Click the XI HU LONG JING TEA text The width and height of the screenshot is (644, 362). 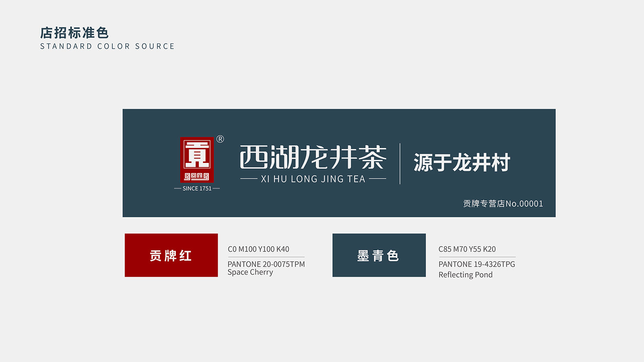point(313,179)
